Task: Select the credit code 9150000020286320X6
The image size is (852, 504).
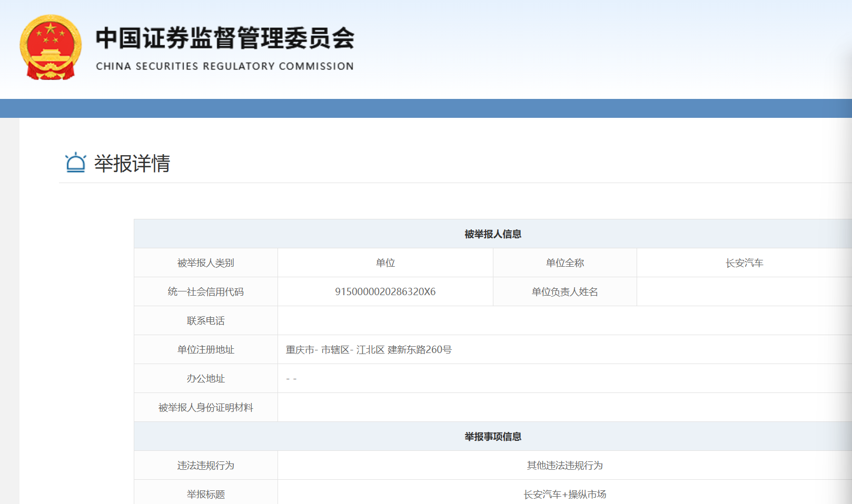Action: (385, 291)
